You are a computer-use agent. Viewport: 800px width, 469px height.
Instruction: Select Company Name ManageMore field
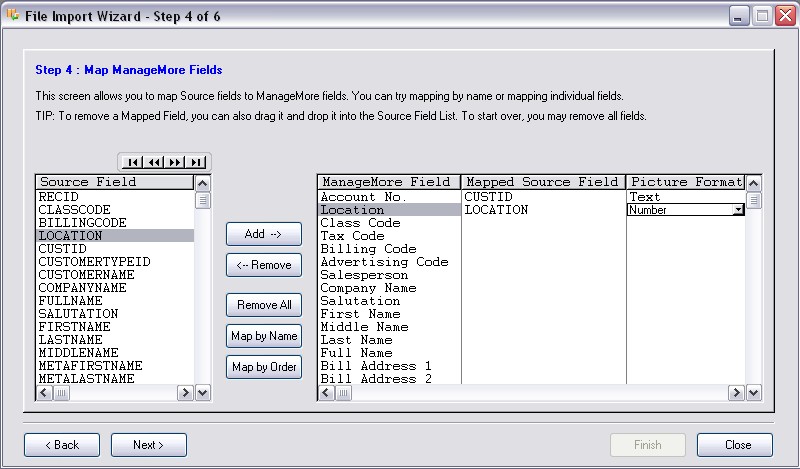coord(389,288)
